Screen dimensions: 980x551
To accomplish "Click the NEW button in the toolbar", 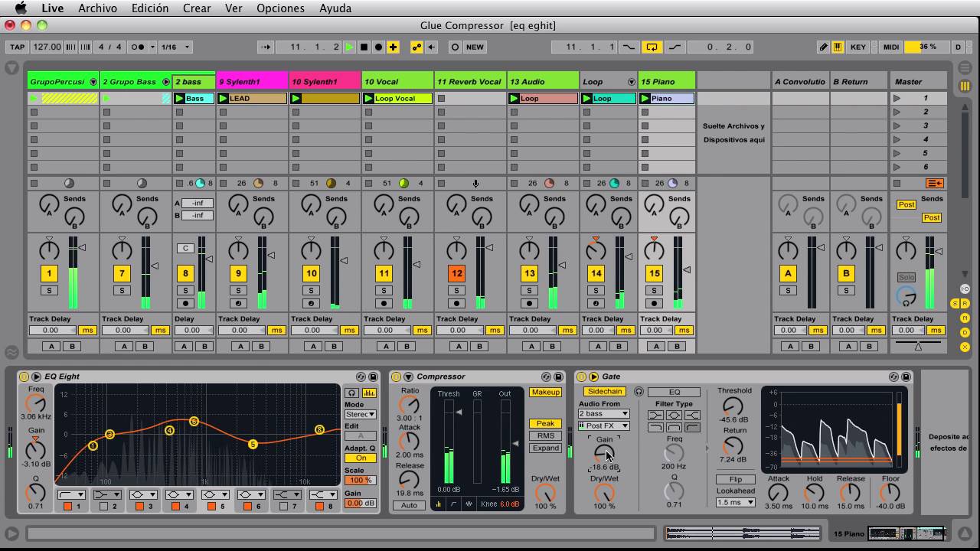I will (x=475, y=47).
